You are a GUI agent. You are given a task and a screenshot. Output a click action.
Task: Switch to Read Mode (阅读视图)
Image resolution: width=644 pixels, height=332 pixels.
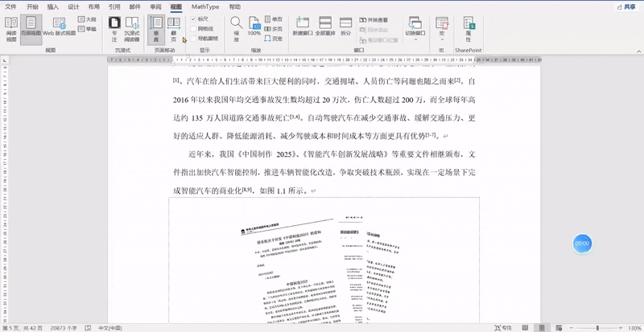pos(11,30)
